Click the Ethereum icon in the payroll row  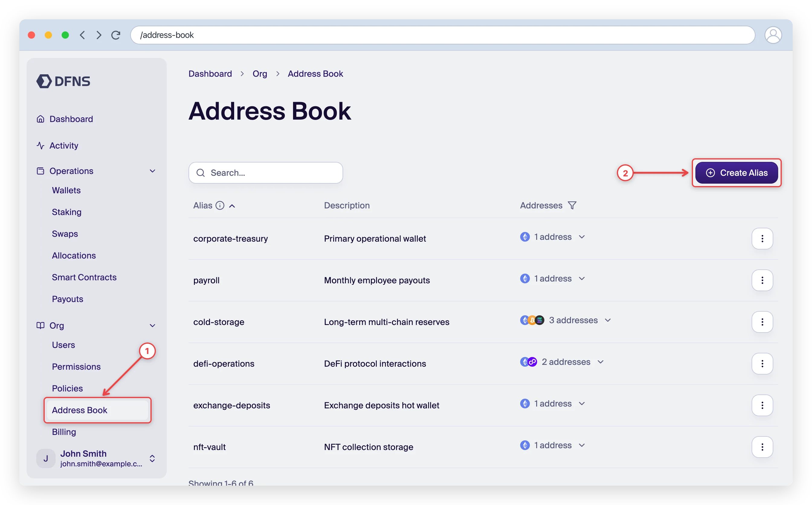525,278
